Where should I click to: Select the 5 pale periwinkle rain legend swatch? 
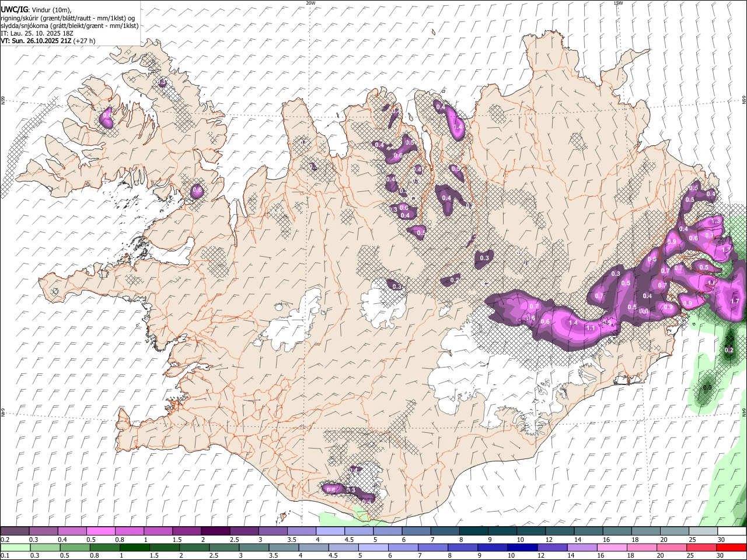tap(373, 547)
